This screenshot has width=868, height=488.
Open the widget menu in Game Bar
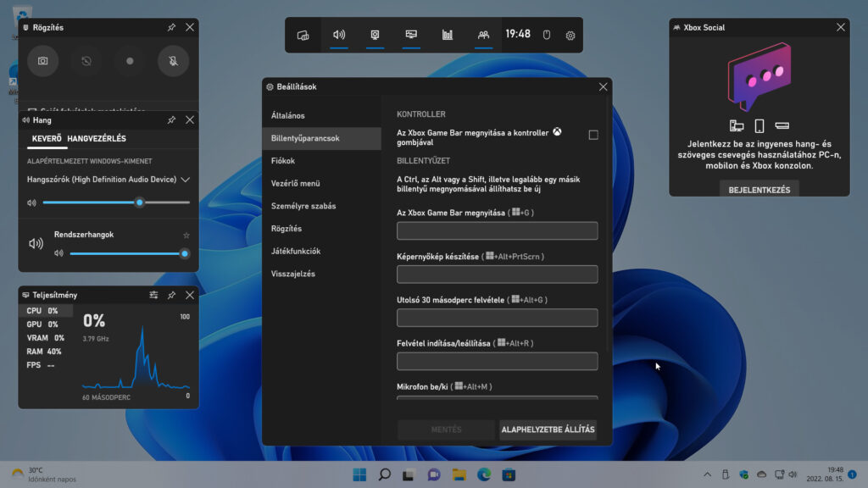tap(303, 35)
